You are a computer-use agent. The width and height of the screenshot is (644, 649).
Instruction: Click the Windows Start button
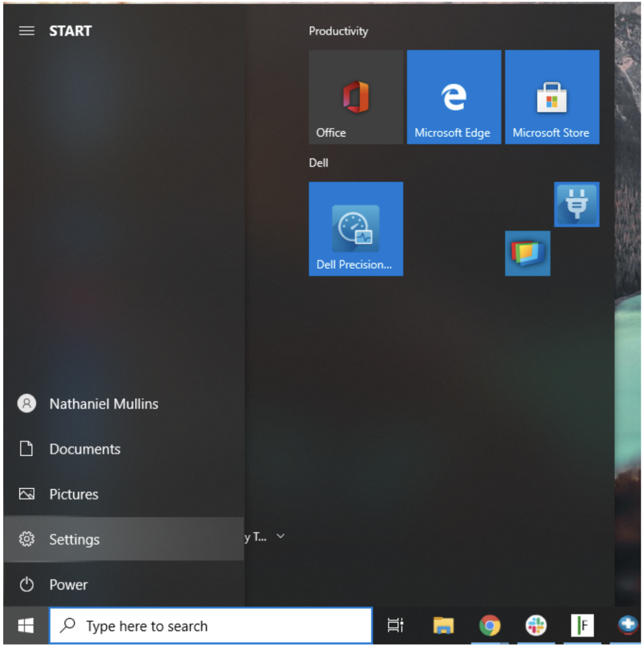click(x=25, y=626)
